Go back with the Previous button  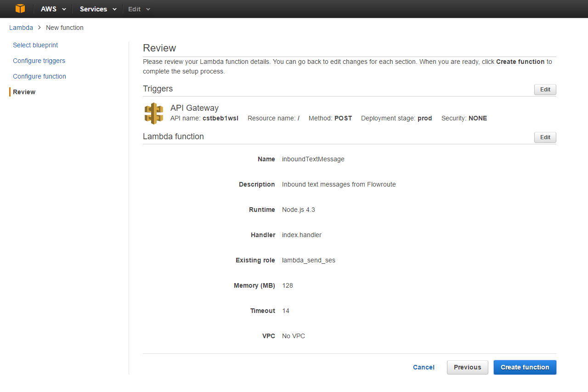coord(468,367)
